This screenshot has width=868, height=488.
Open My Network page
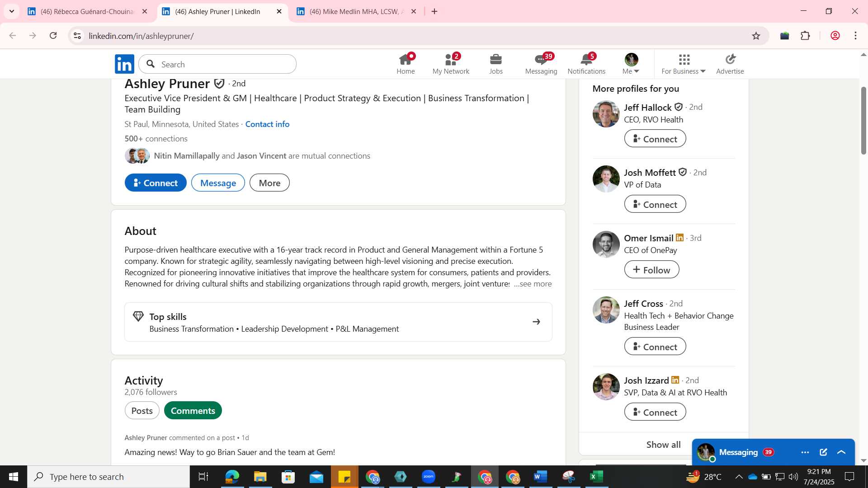(x=451, y=64)
